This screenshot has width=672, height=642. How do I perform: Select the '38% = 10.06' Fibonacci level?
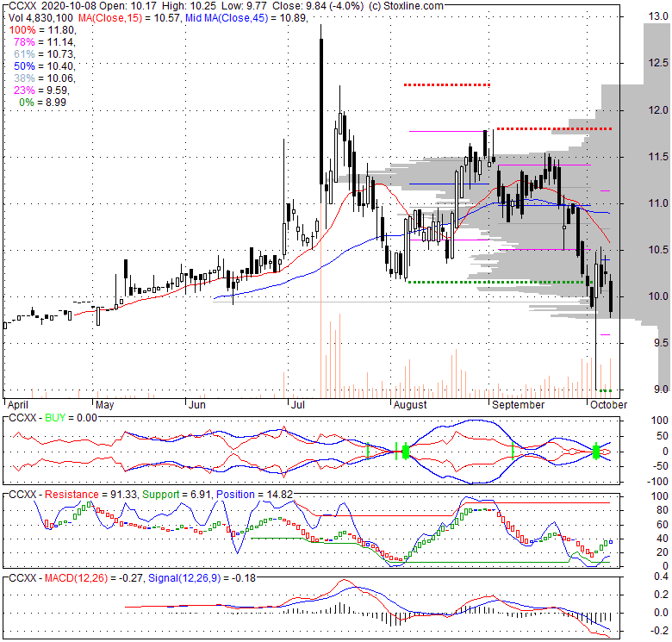tap(44, 78)
